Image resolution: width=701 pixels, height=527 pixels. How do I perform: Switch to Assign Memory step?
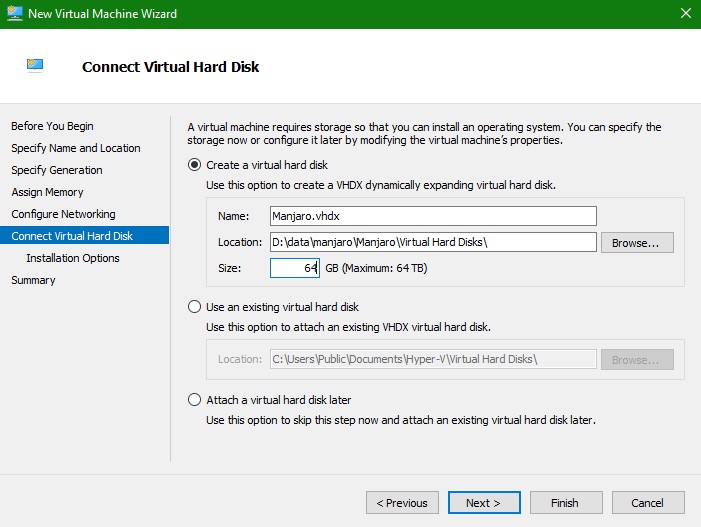tap(47, 192)
